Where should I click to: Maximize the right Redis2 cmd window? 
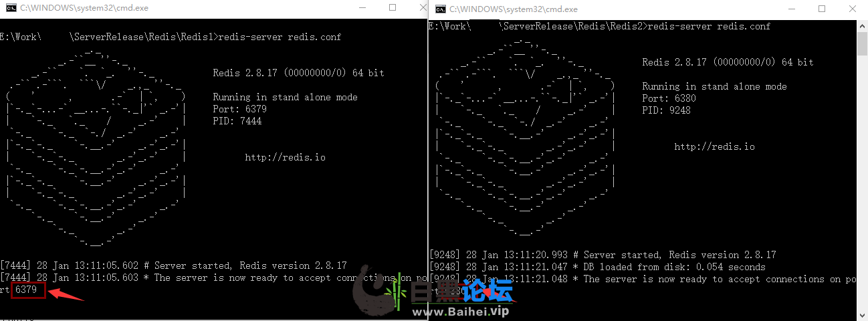(822, 9)
